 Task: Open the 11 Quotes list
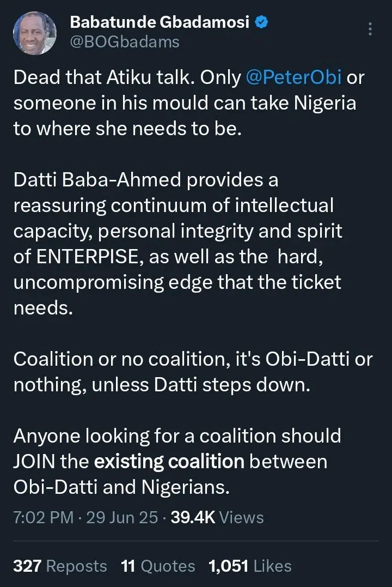click(x=158, y=566)
